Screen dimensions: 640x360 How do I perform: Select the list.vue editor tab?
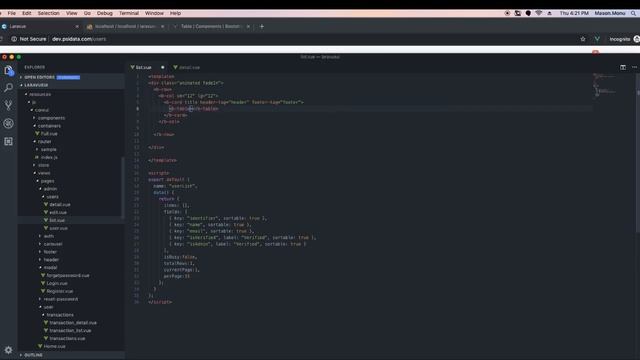tap(144, 67)
